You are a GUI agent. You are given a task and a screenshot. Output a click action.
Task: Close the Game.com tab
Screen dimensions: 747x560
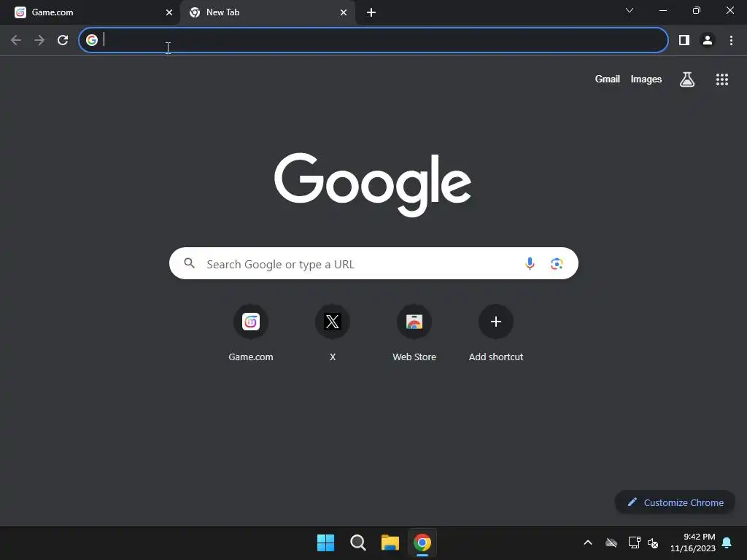point(169,12)
